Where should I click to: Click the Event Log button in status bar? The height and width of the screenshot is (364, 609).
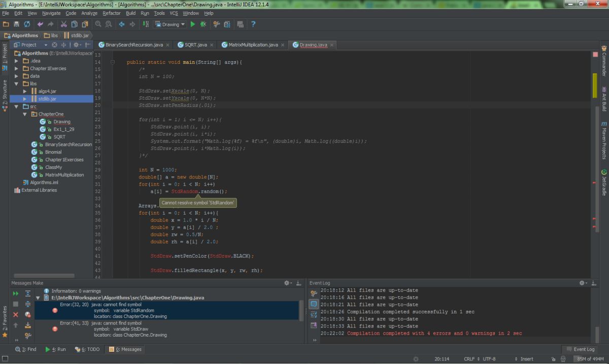pos(580,349)
